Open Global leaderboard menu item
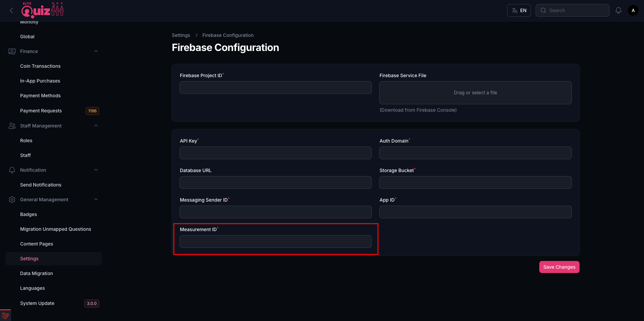The image size is (644, 321). tap(27, 37)
